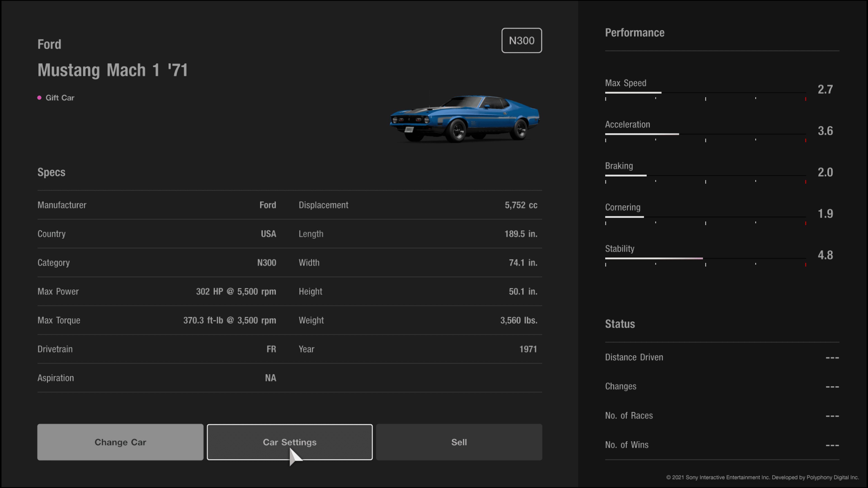Click the Max Power value 302 HP

(x=236, y=291)
